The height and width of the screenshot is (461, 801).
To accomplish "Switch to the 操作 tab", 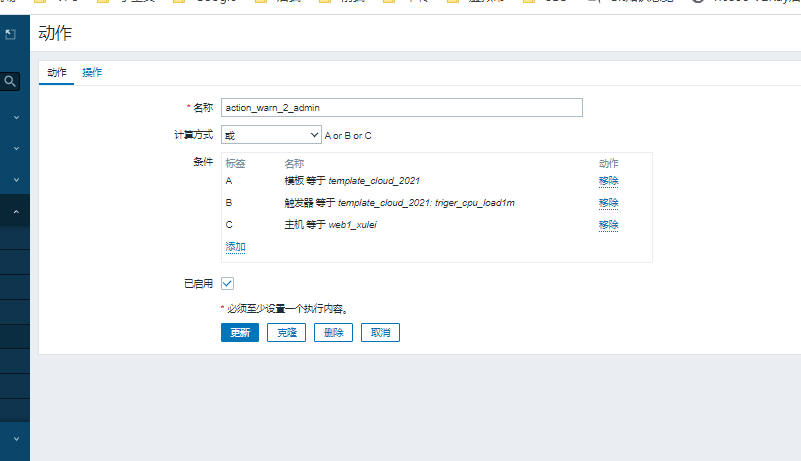I will (92, 73).
